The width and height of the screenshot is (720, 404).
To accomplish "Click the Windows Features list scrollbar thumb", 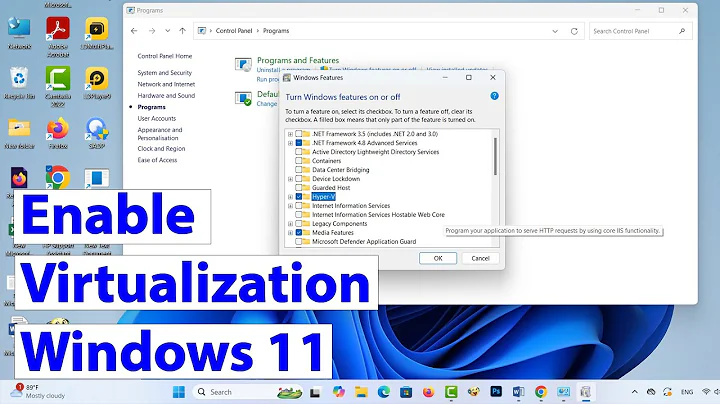I will pos(495,157).
